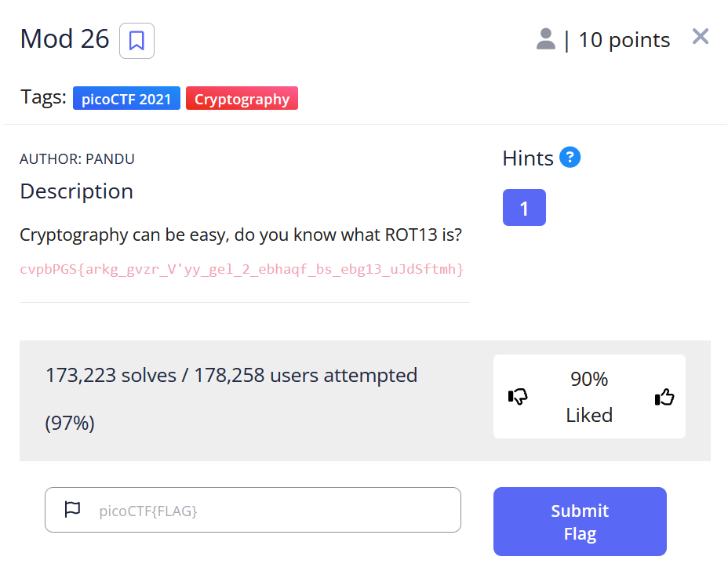Click the 10 points label
The width and height of the screenshot is (728, 582).
coord(624,40)
